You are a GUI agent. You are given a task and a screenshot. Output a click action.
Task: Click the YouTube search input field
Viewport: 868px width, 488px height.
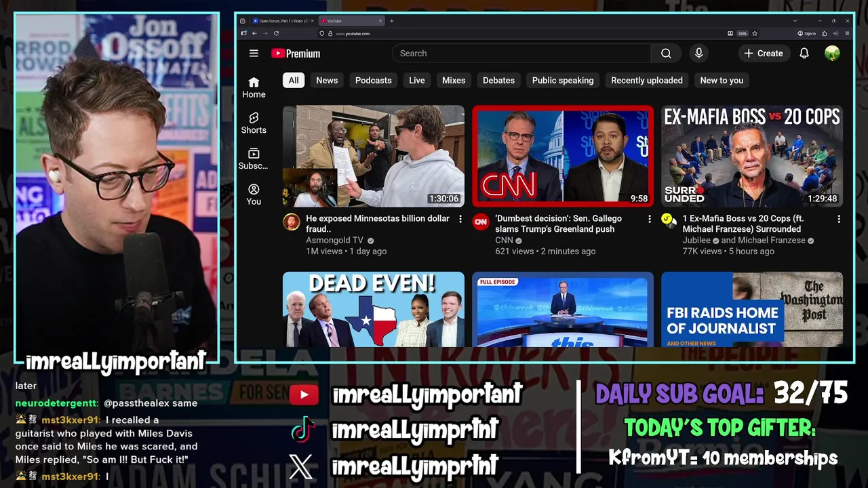[521, 54]
